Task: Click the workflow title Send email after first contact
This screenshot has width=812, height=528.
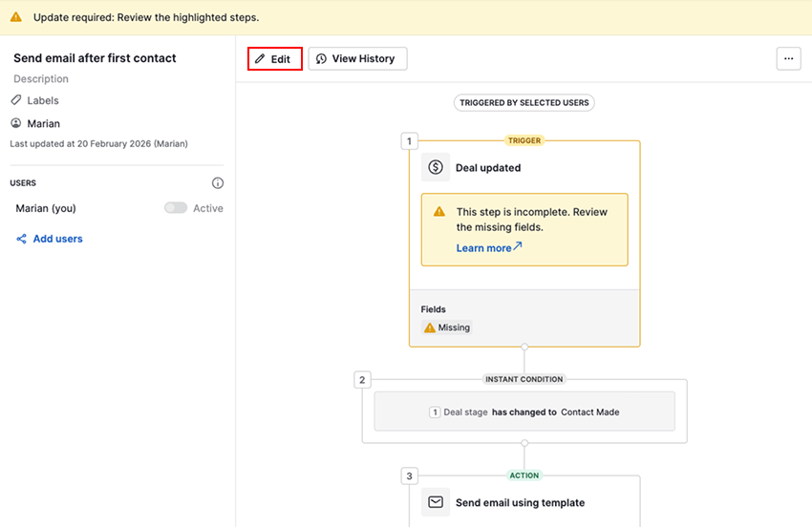Action: click(95, 58)
